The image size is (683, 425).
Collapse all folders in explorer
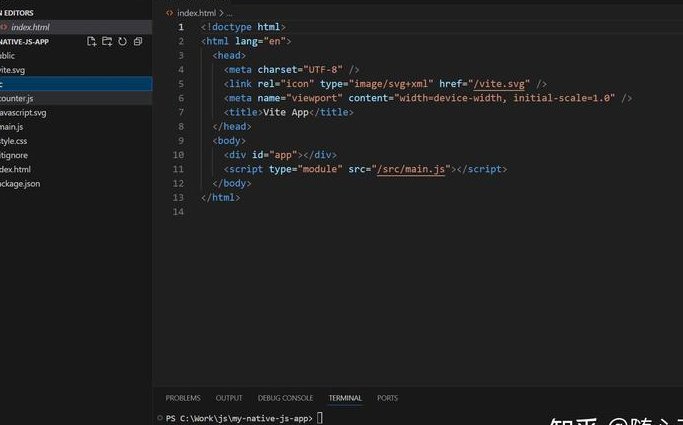tap(138, 41)
